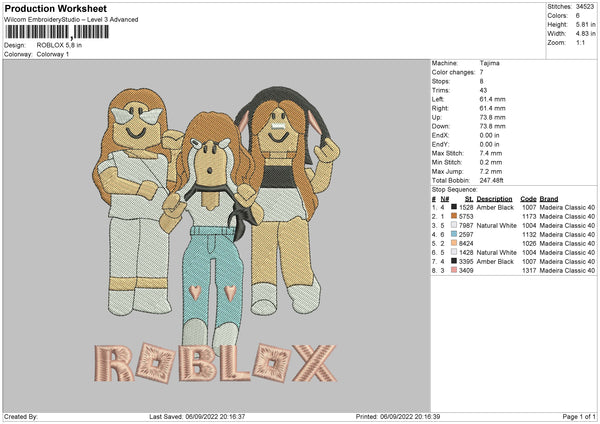Click the 'Left:' measurement label
The image size is (600, 424).
438,99
